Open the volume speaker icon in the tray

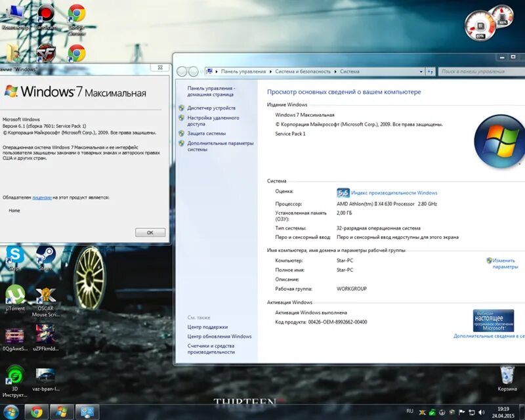pyautogui.click(x=482, y=412)
